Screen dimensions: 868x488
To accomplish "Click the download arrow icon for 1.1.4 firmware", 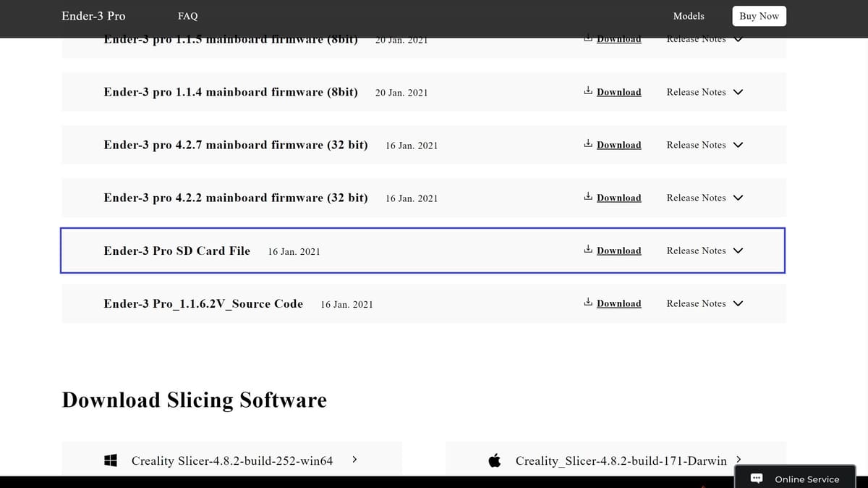I will coord(588,91).
